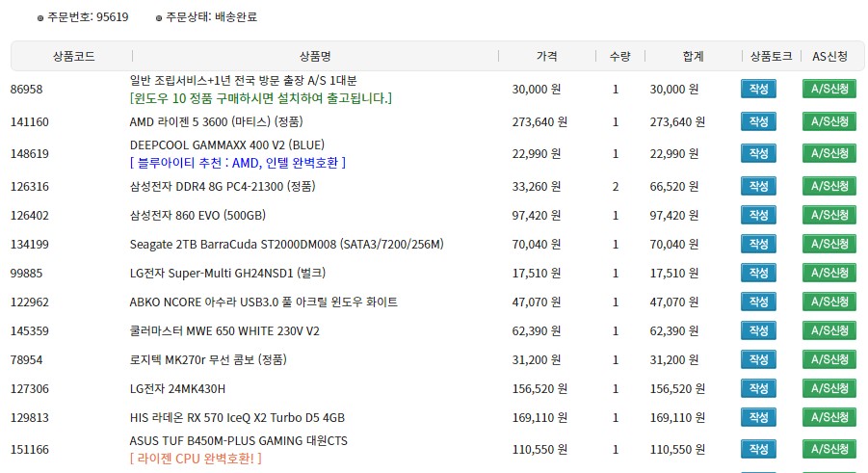This screenshot has height=473, width=868.
Task: Click the 상품명 column header
Action: tap(315, 56)
